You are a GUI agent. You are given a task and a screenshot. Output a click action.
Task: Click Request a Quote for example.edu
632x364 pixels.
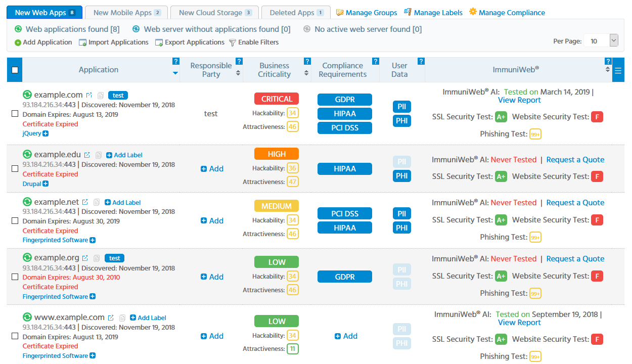pos(575,160)
